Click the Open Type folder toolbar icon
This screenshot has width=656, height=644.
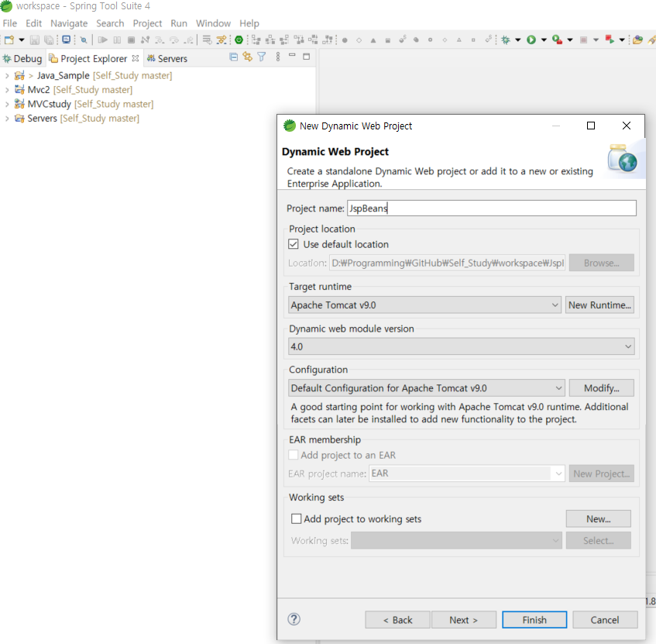point(637,40)
